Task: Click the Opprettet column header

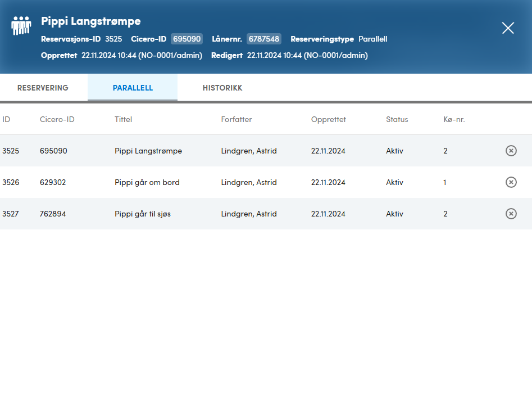Action: point(329,120)
